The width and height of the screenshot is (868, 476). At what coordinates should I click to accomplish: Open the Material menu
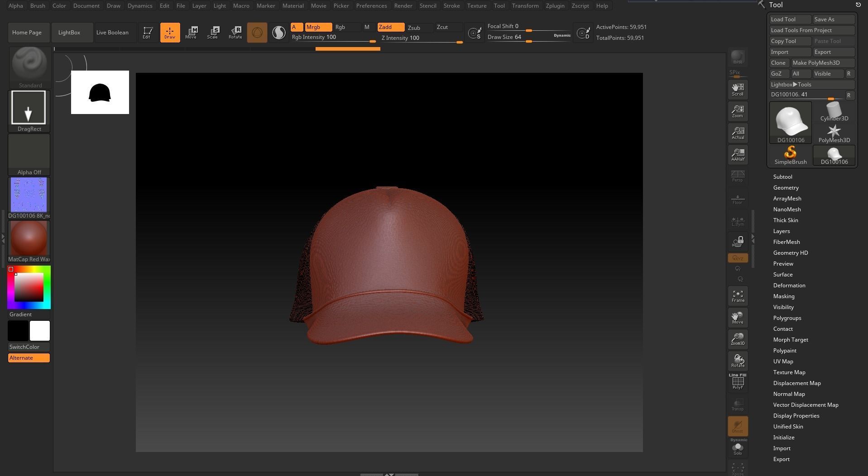point(293,6)
